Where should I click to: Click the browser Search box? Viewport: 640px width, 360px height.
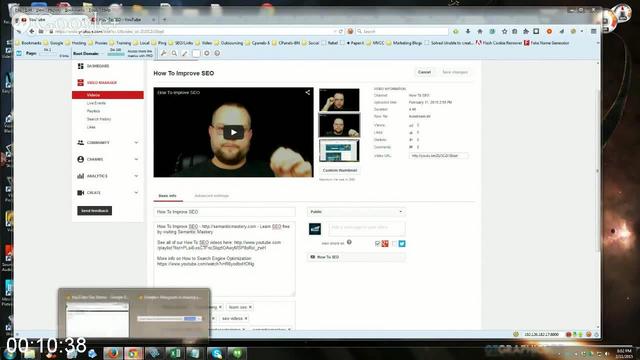[402, 31]
